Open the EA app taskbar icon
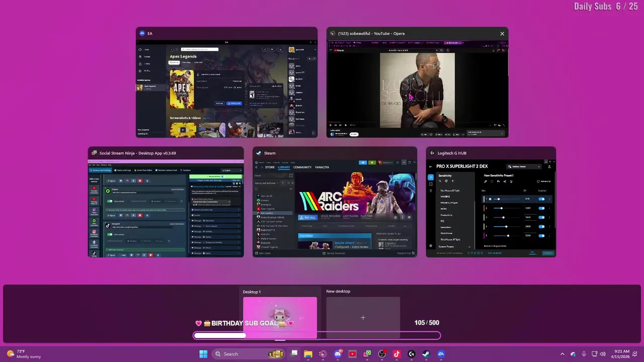644x362 pixels. click(441, 354)
